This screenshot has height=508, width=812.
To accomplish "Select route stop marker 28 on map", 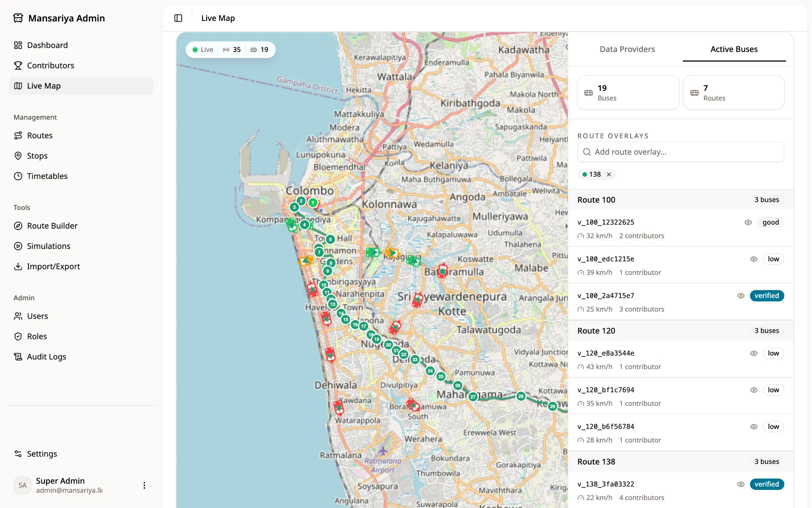I will coord(521,396).
